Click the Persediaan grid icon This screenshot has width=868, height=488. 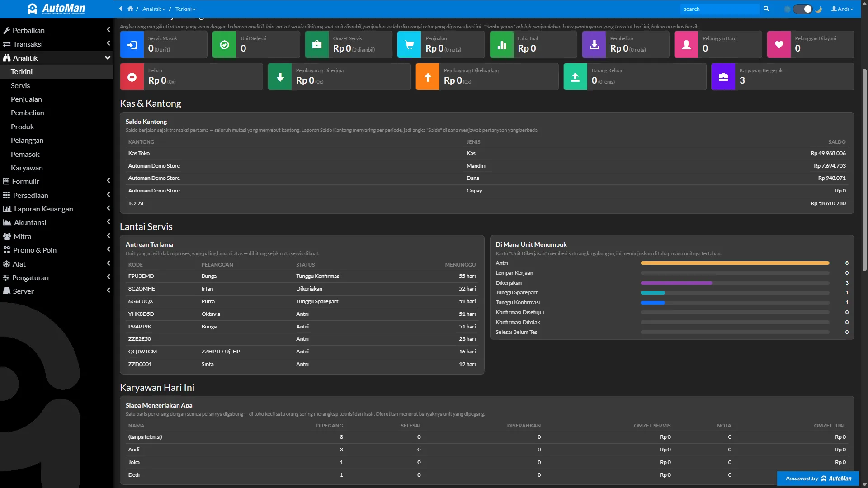[6, 195]
